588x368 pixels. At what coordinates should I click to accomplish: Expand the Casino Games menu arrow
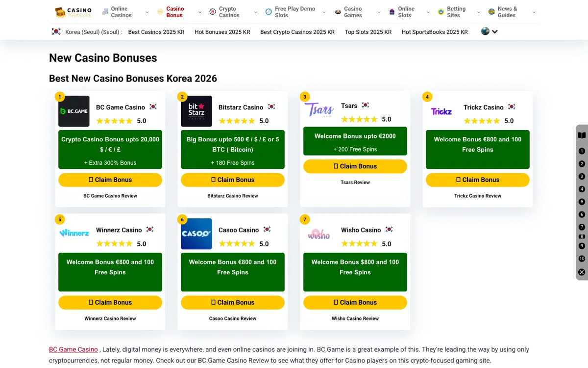(379, 12)
